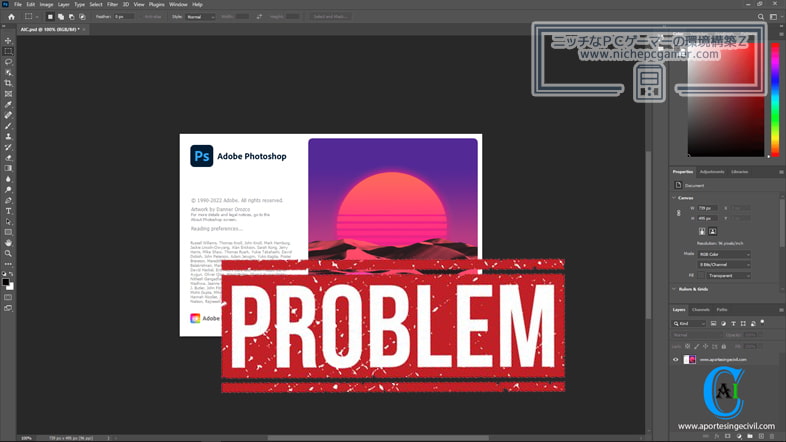
Task: Open the Plugins menu
Action: click(x=156, y=5)
